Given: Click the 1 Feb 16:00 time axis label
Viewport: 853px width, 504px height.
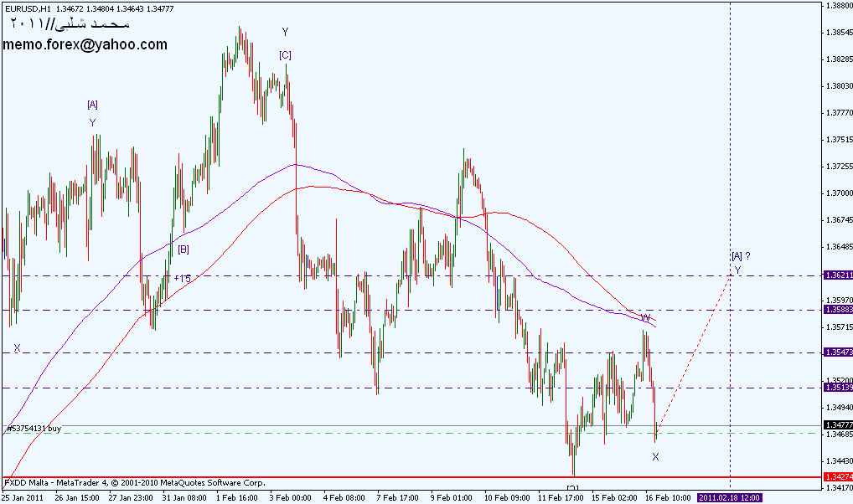Looking at the screenshot, I should point(237,497).
